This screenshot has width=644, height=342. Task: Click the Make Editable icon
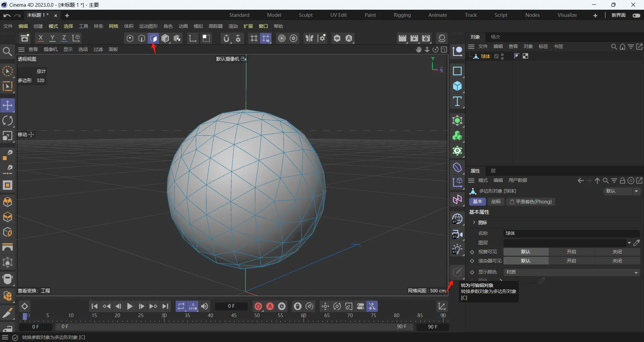pos(457,272)
